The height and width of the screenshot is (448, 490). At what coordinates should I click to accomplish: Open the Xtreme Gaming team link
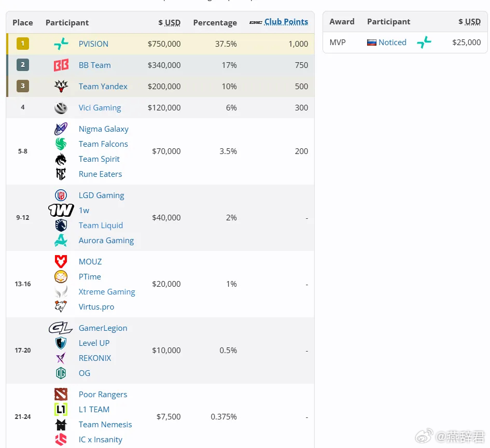(x=107, y=292)
